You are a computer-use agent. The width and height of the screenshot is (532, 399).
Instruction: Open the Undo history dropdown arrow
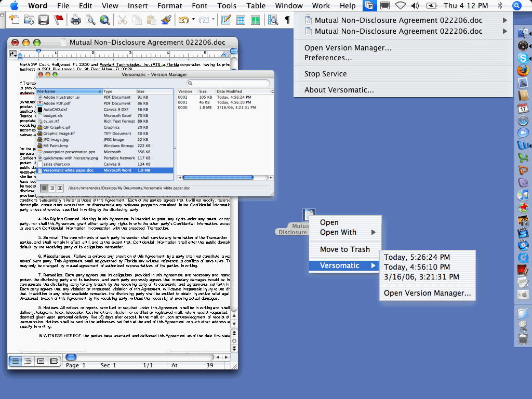click(193, 20)
